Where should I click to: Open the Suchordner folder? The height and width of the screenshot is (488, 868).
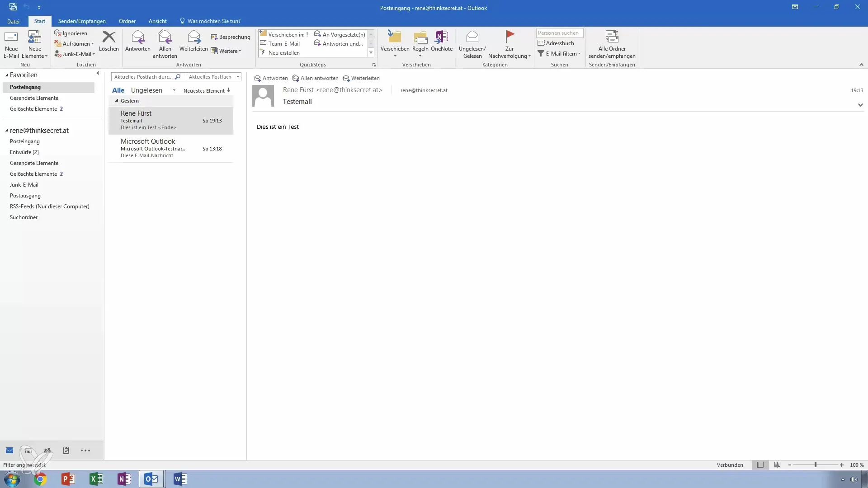24,217
